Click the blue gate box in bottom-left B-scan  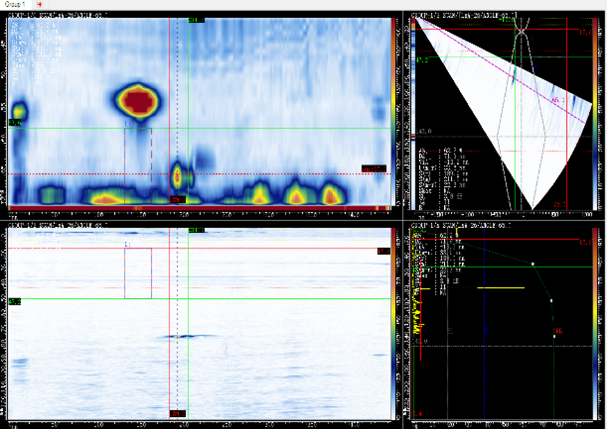(x=138, y=273)
